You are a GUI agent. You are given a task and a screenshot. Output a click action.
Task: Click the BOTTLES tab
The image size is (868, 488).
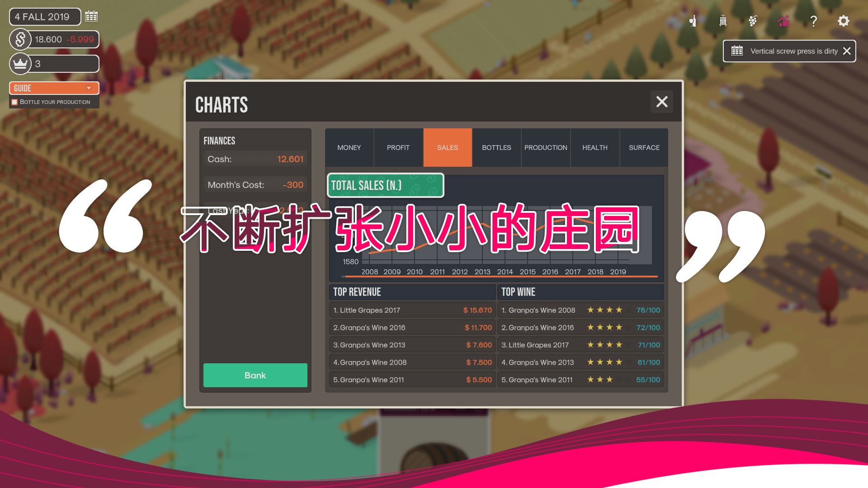(x=496, y=147)
